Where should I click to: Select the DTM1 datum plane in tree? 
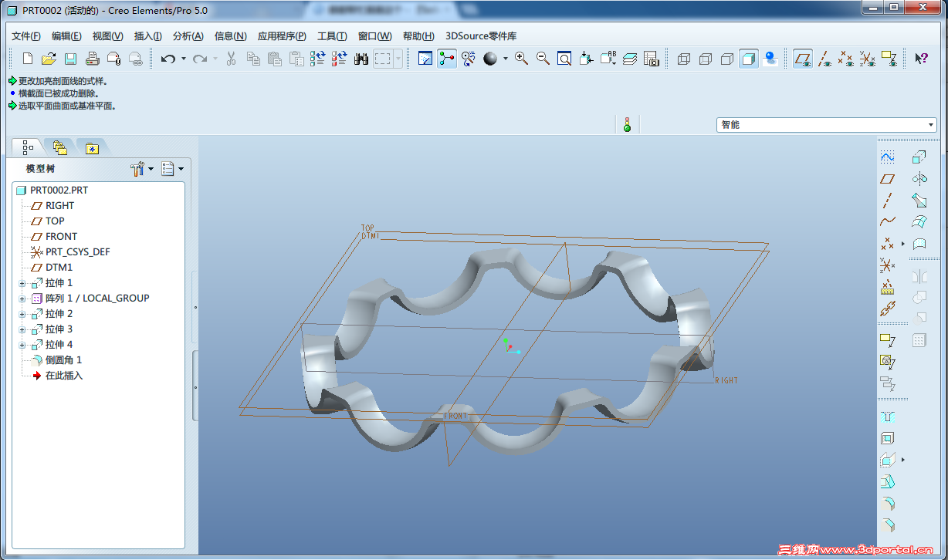[x=59, y=268]
